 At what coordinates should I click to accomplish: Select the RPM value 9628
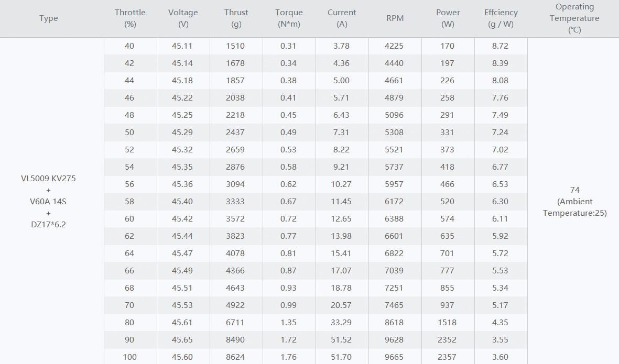point(394,339)
